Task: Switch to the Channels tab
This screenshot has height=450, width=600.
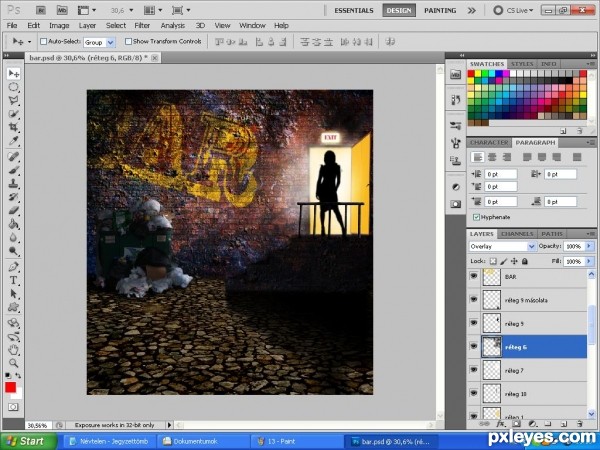Action: [x=517, y=234]
